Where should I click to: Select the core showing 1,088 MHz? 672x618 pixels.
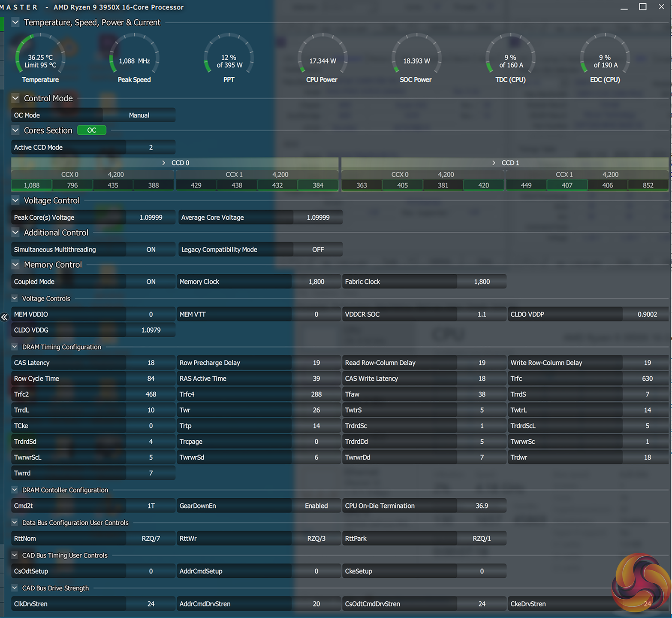(x=32, y=185)
